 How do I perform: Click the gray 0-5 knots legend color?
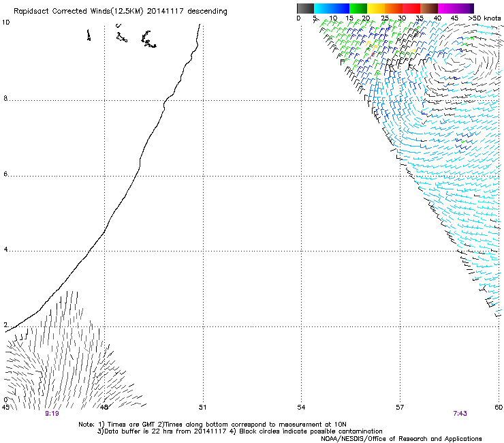point(305,8)
